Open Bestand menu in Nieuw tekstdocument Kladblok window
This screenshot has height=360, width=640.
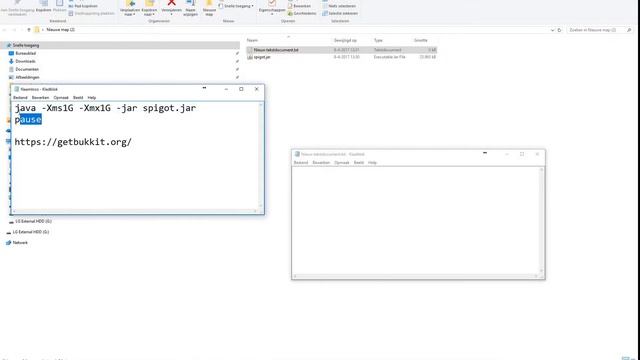pos(301,163)
